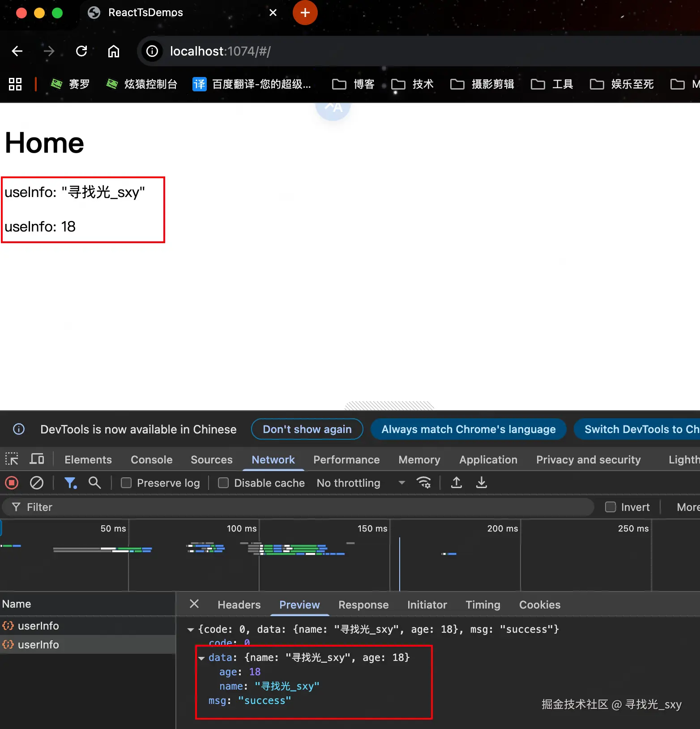
Task: Open network search
Action: tap(94, 483)
